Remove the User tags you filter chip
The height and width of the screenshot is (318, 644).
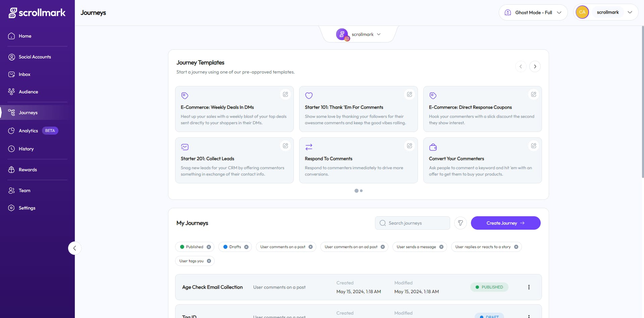click(209, 261)
